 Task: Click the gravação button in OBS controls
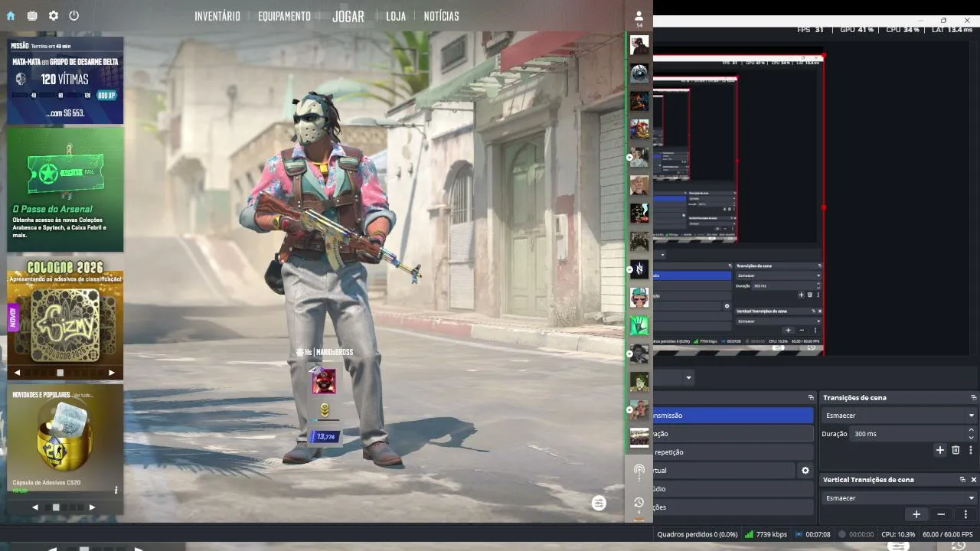[733, 433]
